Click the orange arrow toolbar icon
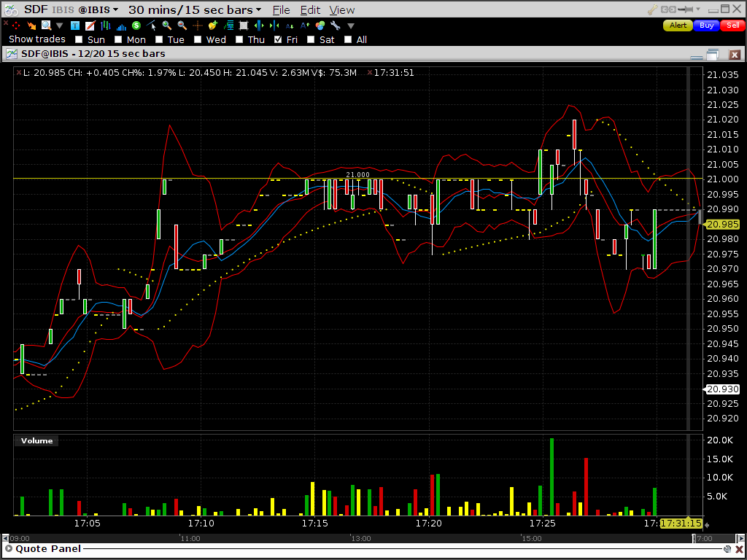Screen dimensions: 747x560 tap(31, 26)
